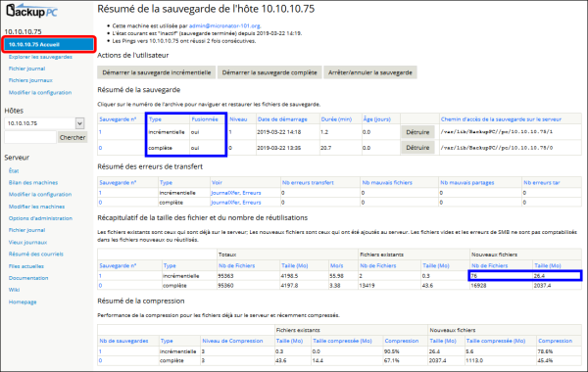Click Nb mauvais fichiers column header

click(387, 183)
